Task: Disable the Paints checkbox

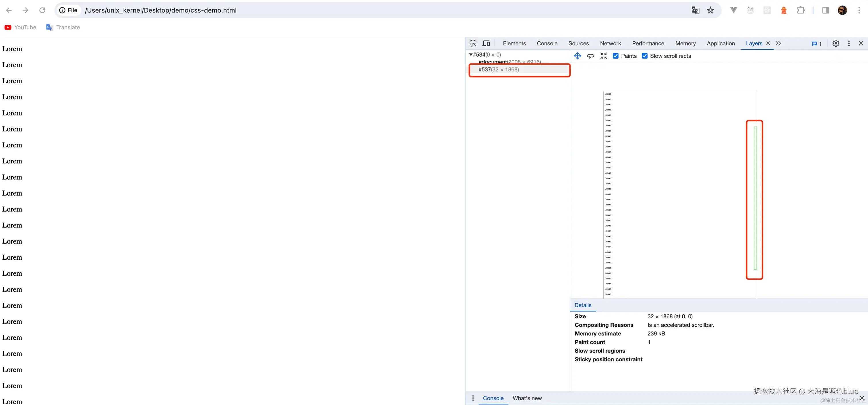Action: [x=616, y=56]
